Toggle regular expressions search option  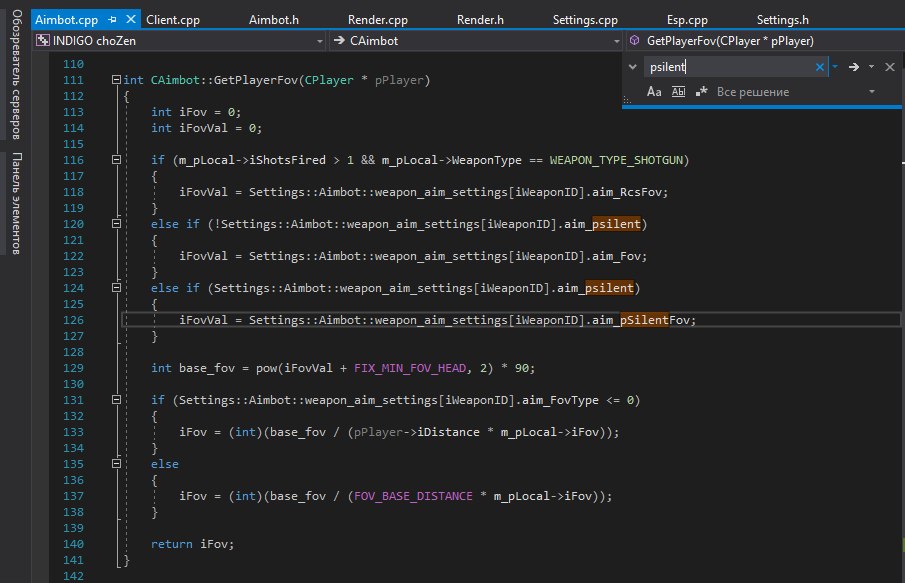point(701,92)
